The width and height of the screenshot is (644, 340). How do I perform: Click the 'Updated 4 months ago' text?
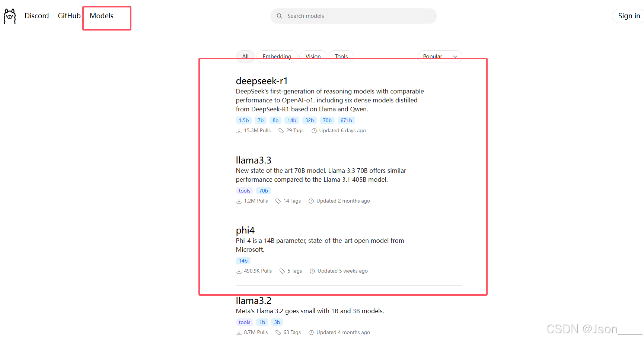click(x=343, y=333)
